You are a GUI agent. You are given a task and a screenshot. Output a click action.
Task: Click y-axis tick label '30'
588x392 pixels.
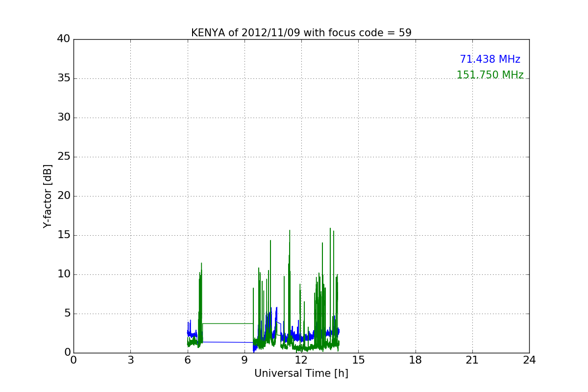64,118
